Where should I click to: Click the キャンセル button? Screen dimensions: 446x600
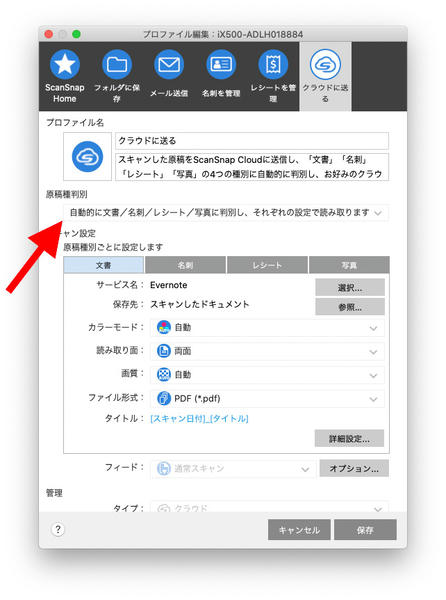(299, 530)
